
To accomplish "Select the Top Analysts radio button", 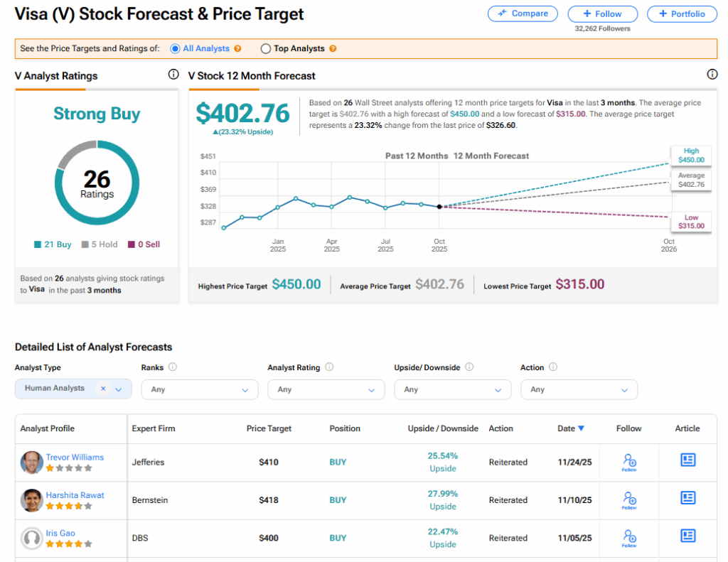I will (266, 49).
